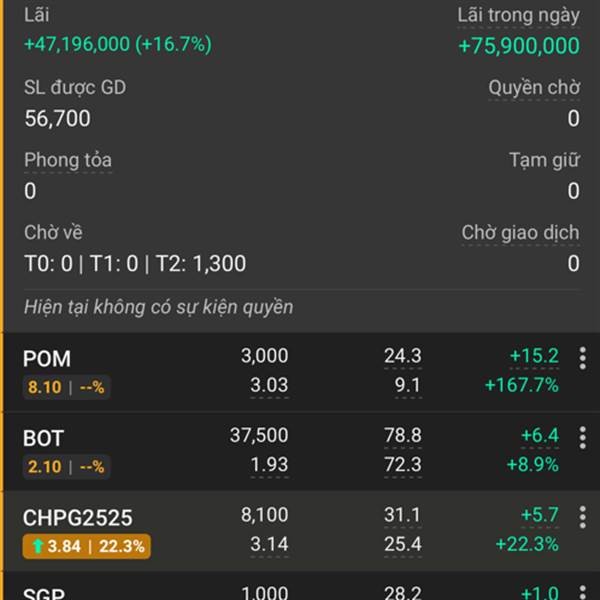Tap the POM 8.10 price badge
Screen dimensions: 600x600
[66, 386]
